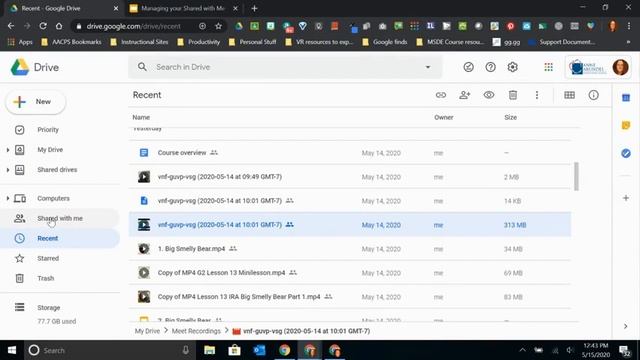This screenshot has width=640, height=360.
Task: Show file details info panel
Action: click(593, 95)
